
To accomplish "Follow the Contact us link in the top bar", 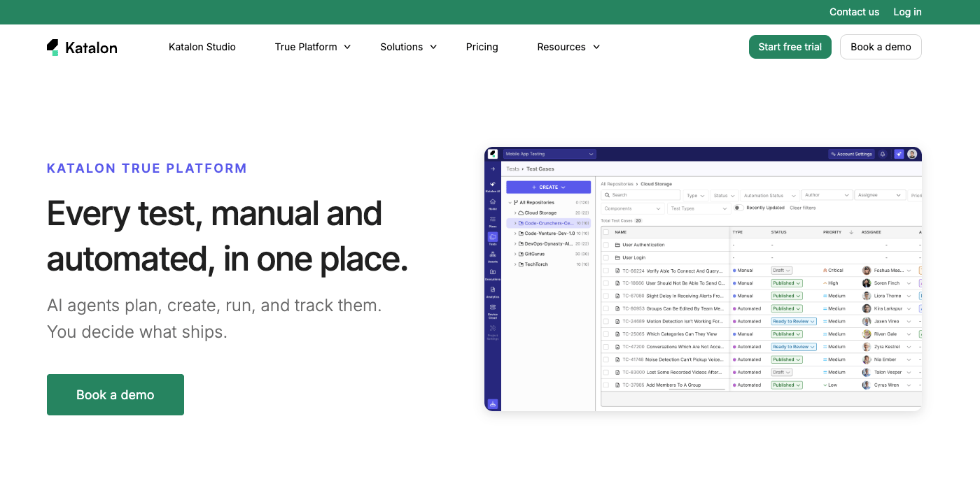I will coord(854,12).
